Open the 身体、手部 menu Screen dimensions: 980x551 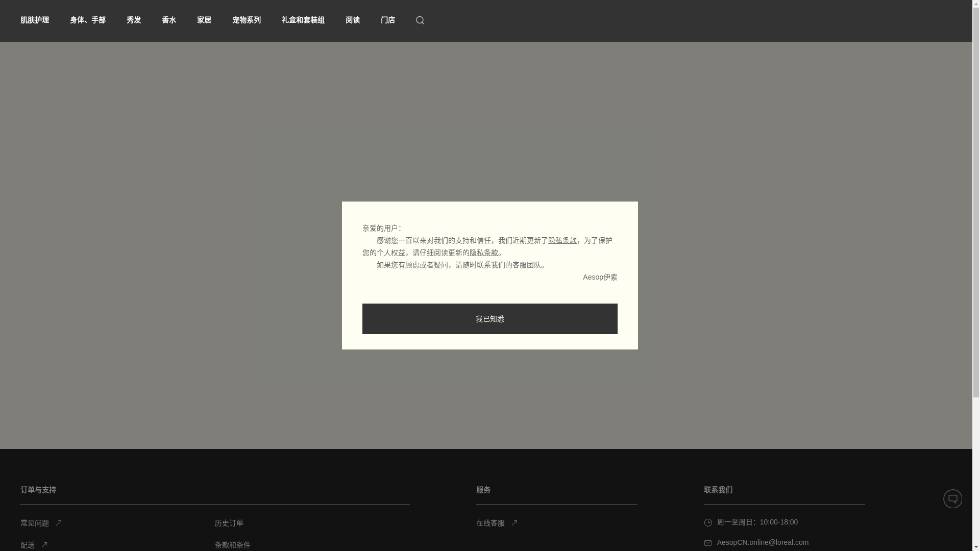[x=88, y=20]
